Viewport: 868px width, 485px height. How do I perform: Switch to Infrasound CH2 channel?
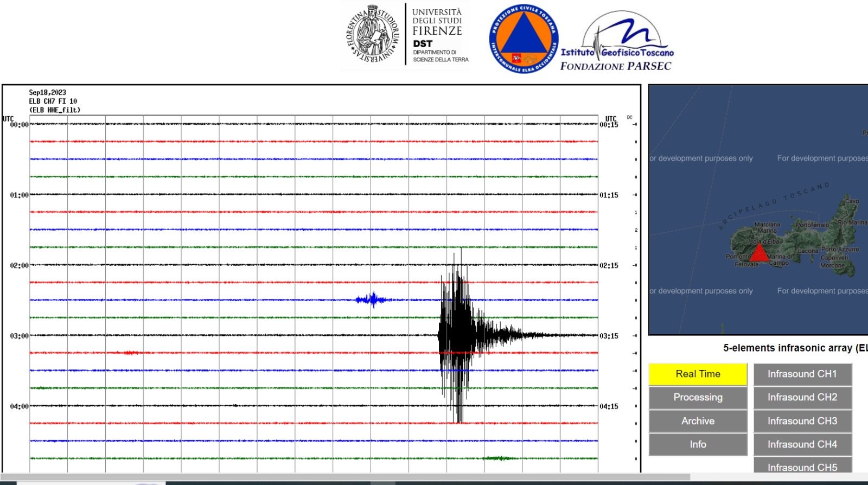[x=802, y=397]
